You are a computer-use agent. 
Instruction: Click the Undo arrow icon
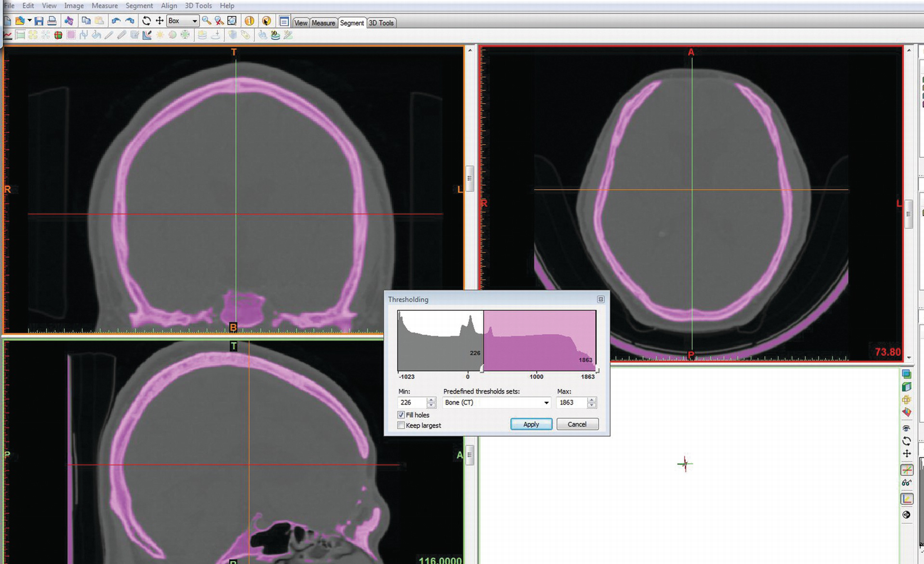click(x=116, y=21)
